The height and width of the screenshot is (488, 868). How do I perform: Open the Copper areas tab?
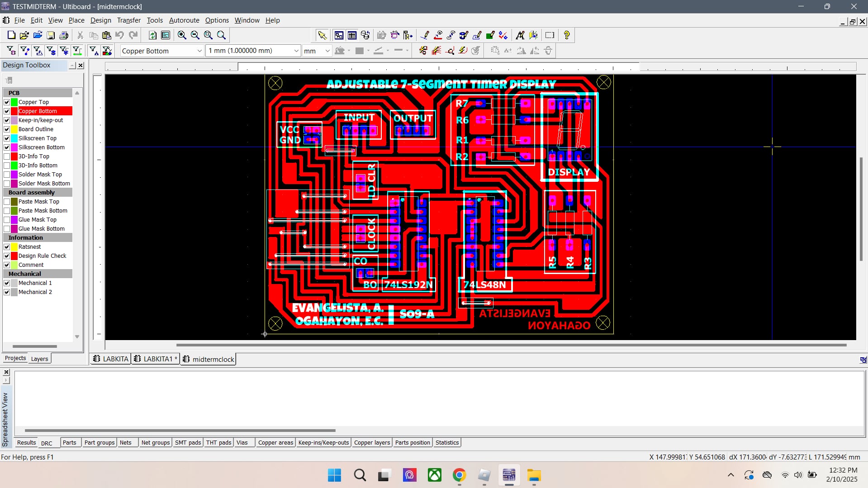click(275, 443)
